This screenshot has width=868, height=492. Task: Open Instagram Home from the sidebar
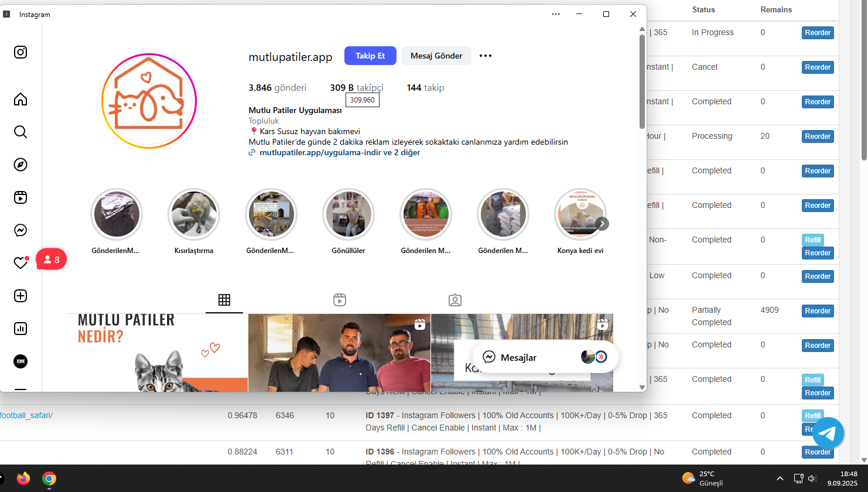[x=20, y=99]
